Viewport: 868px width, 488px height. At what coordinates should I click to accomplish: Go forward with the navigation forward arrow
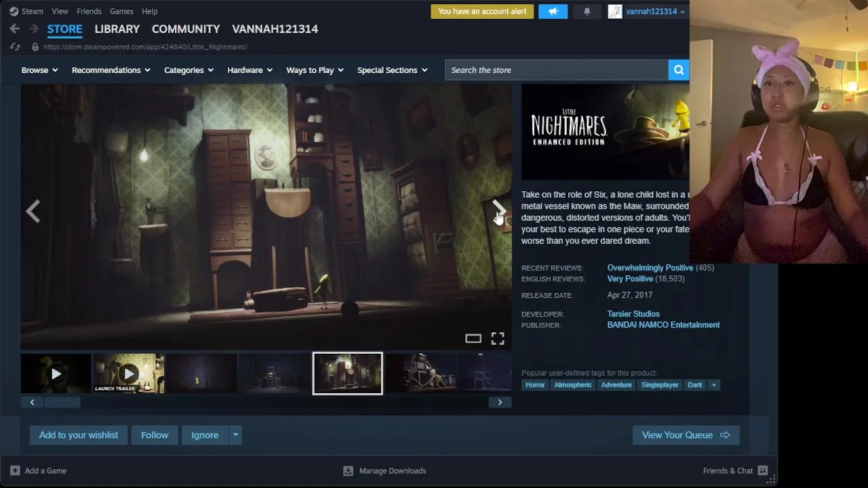point(33,28)
